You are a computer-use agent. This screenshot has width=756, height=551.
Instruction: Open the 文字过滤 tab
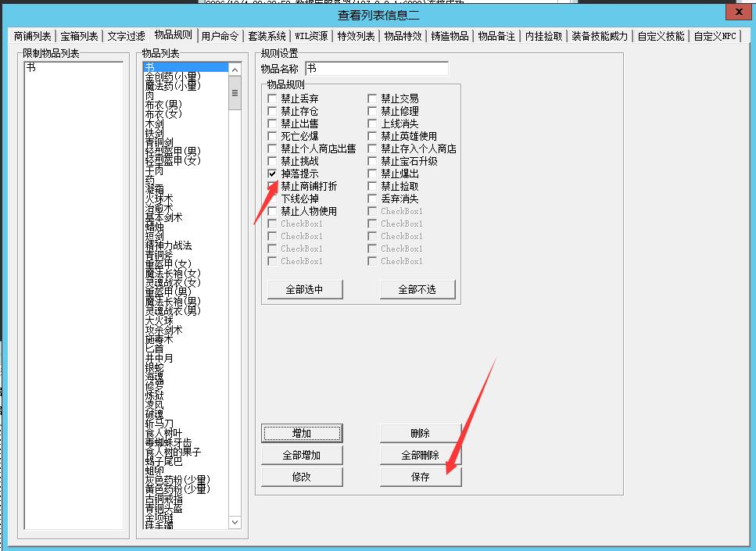point(126,36)
